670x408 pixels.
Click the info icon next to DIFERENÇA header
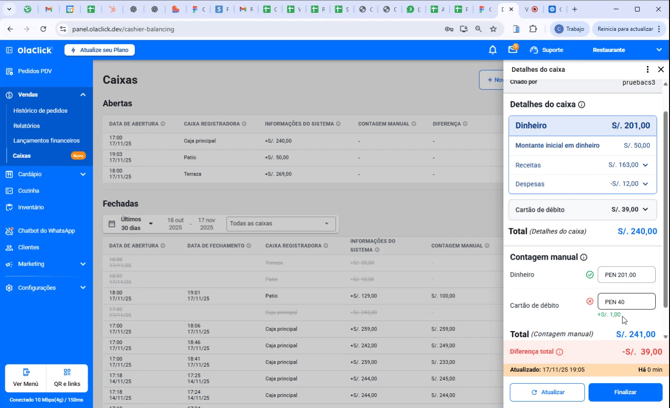[465, 124]
